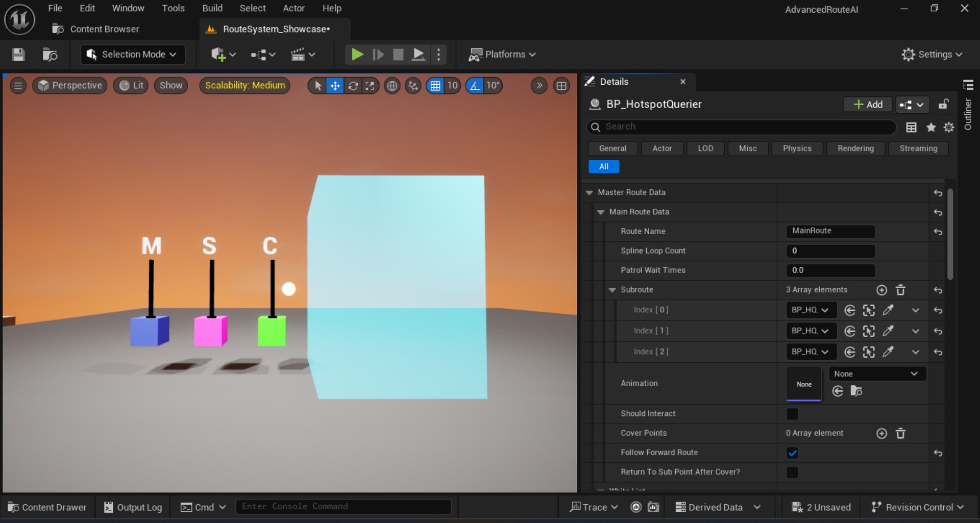Select the rotate transform gizmo tool
This screenshot has height=523, width=980.
click(353, 86)
